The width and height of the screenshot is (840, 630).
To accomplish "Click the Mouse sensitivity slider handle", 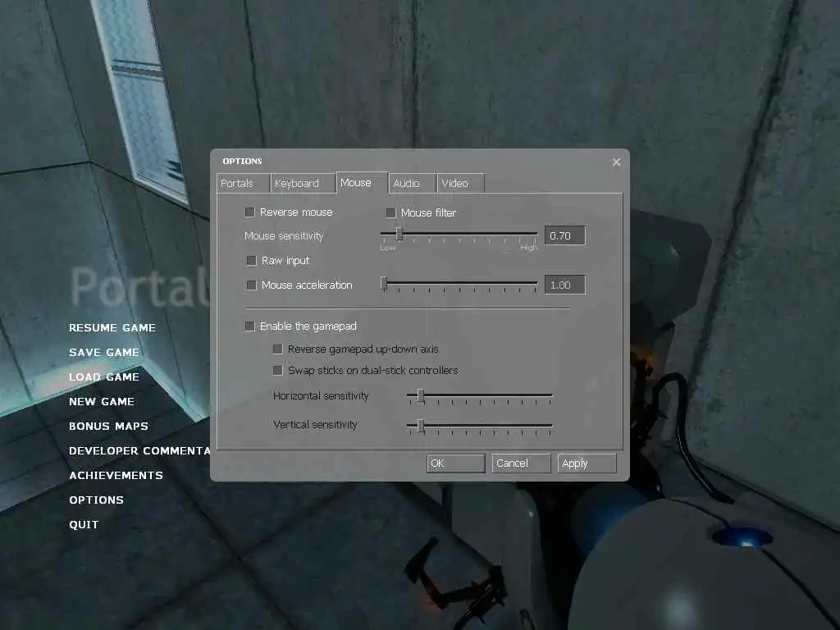I will (399, 234).
